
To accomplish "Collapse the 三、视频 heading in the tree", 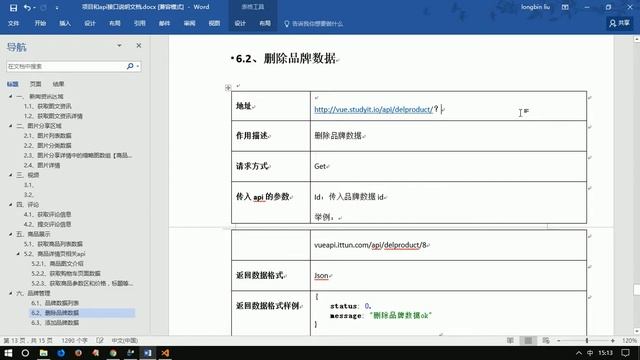I will click(x=11, y=175).
